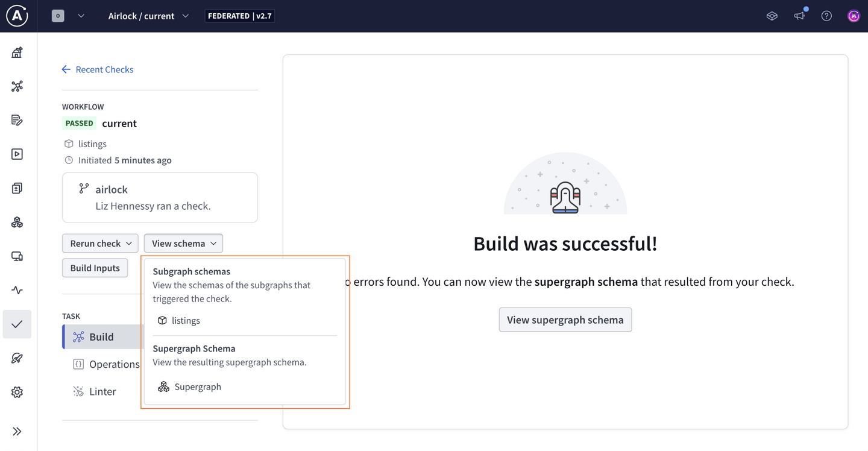Click the graph home sidebar icon
This screenshot has width=868, height=451.
click(x=17, y=52)
